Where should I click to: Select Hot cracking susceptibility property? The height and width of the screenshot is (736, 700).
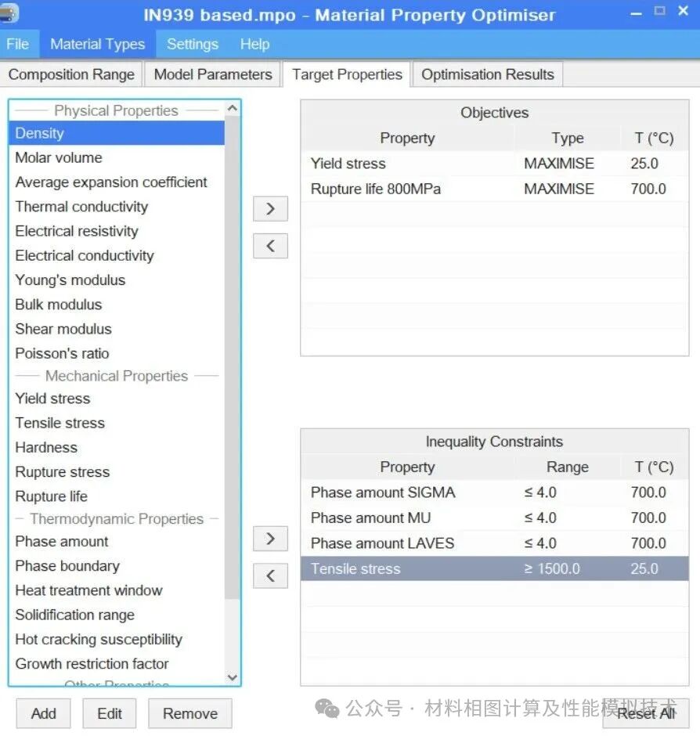pos(117,639)
